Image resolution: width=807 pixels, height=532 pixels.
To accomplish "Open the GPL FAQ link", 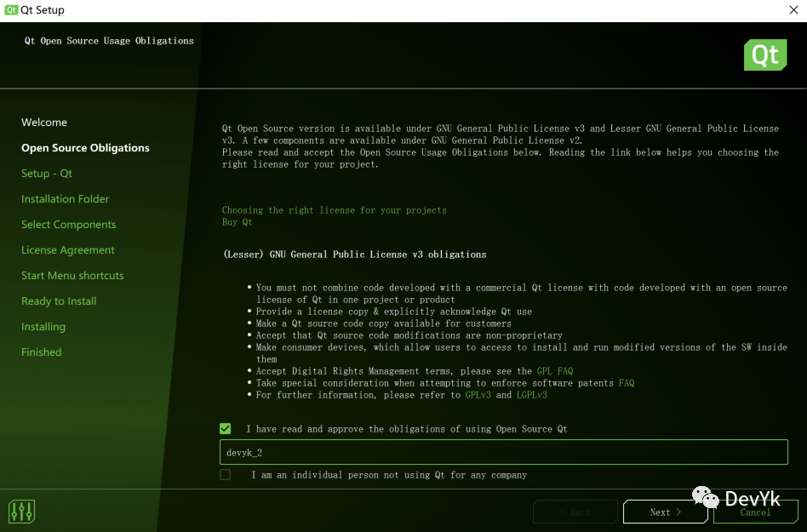I will pyautogui.click(x=554, y=371).
